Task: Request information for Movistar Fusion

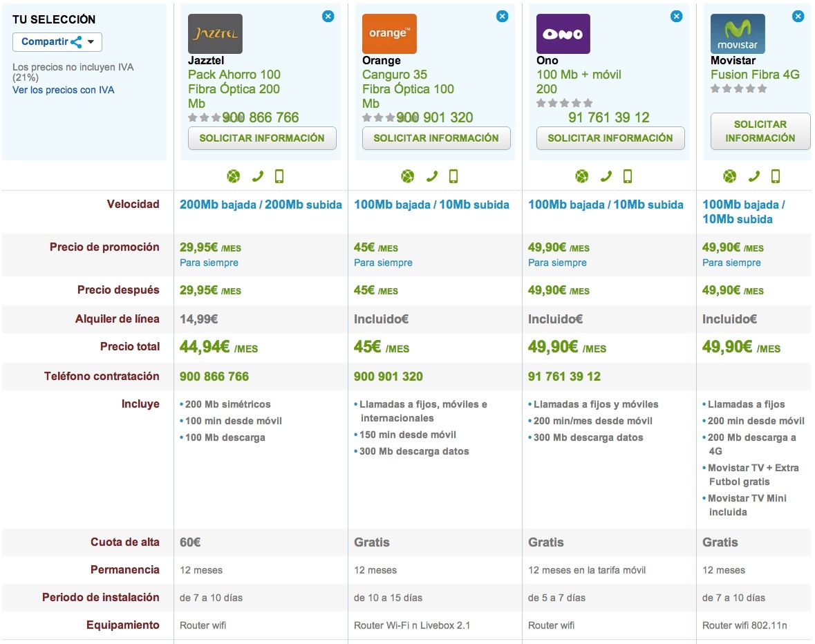Action: pyautogui.click(x=760, y=131)
